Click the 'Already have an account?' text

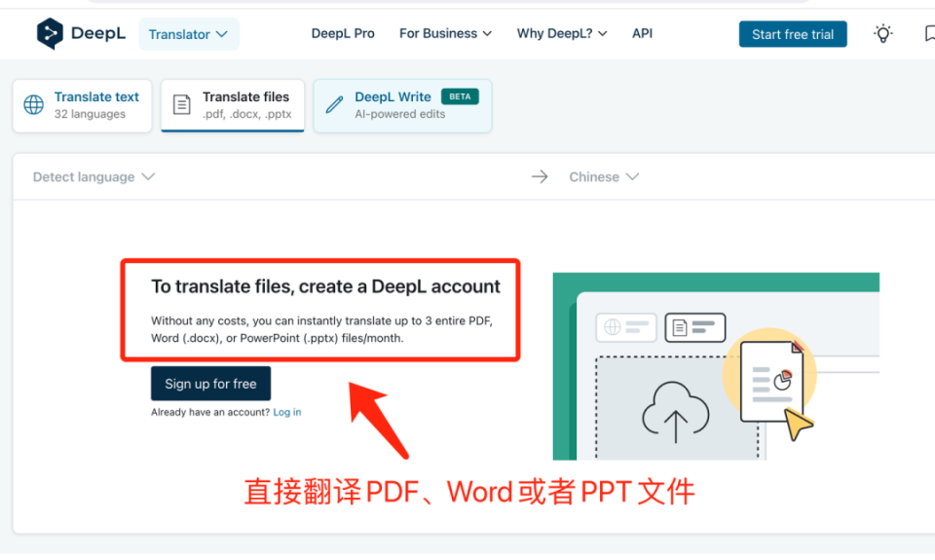click(x=210, y=412)
